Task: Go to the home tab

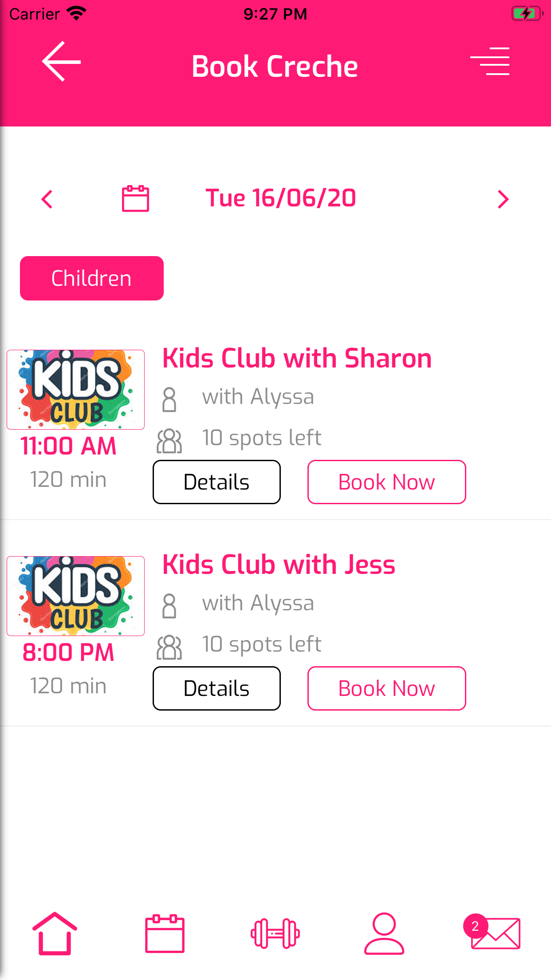Action: click(x=55, y=933)
